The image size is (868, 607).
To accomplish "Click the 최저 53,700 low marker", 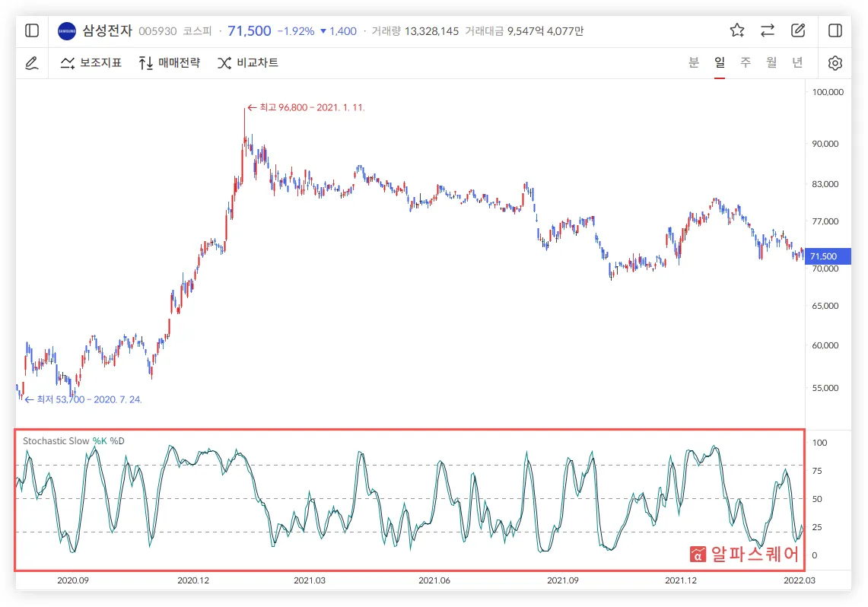I will point(84,399).
